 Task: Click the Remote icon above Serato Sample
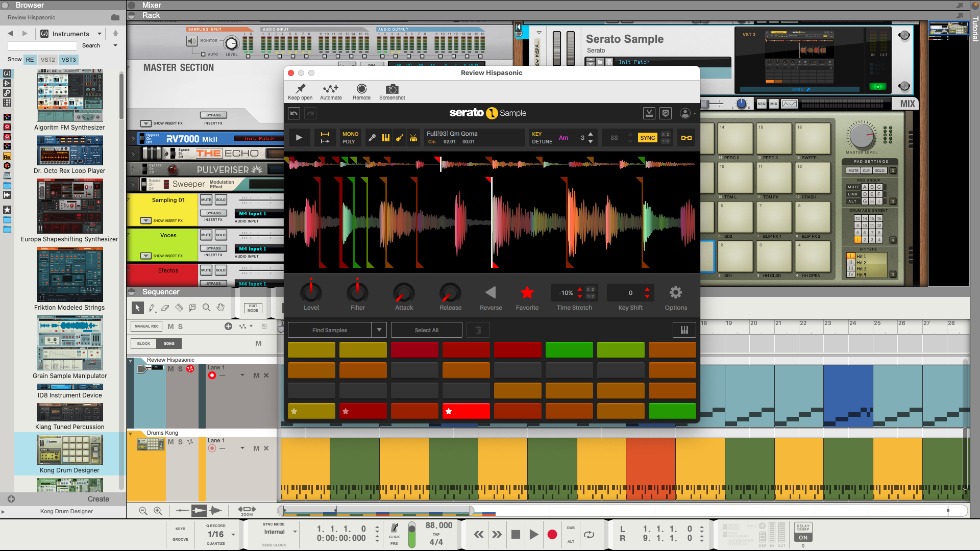[x=361, y=90]
